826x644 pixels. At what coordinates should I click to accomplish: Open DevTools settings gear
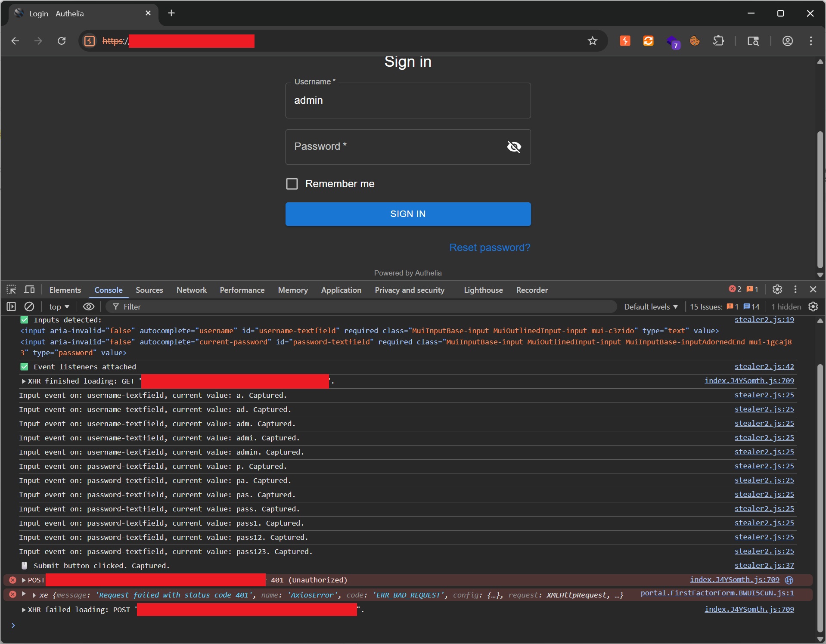click(x=777, y=289)
